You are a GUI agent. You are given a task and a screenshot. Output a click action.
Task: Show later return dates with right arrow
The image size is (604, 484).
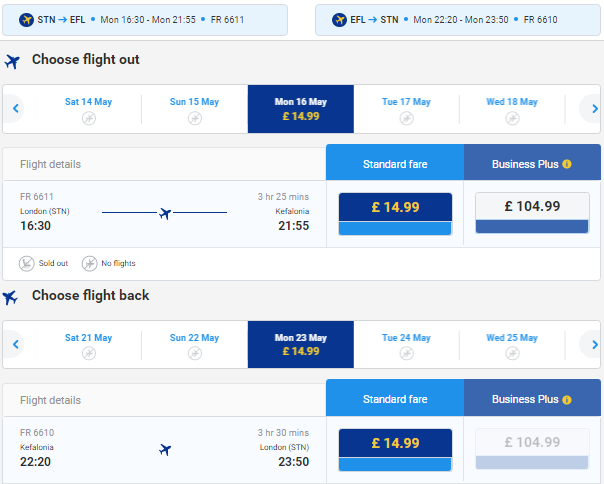click(x=594, y=344)
